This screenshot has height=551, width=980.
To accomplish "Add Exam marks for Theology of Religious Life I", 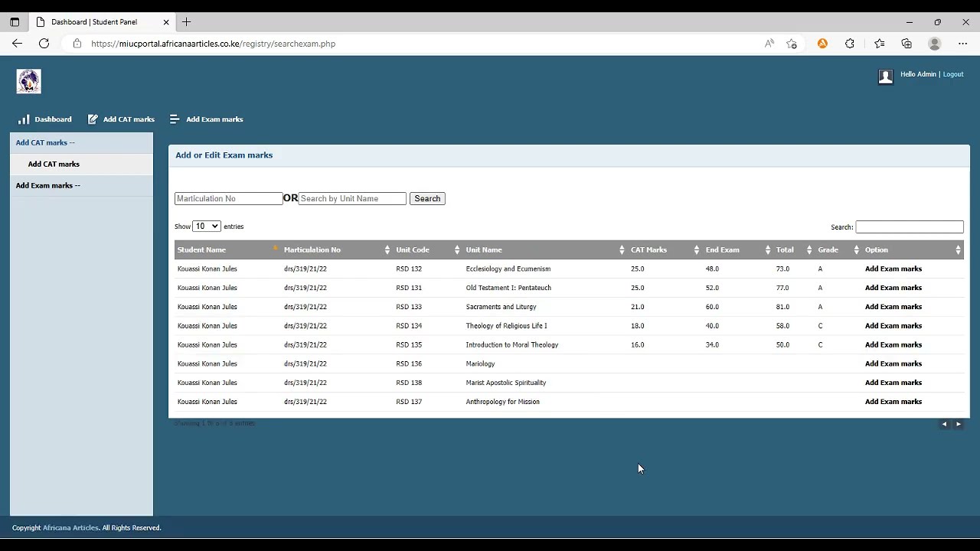I will tap(893, 326).
